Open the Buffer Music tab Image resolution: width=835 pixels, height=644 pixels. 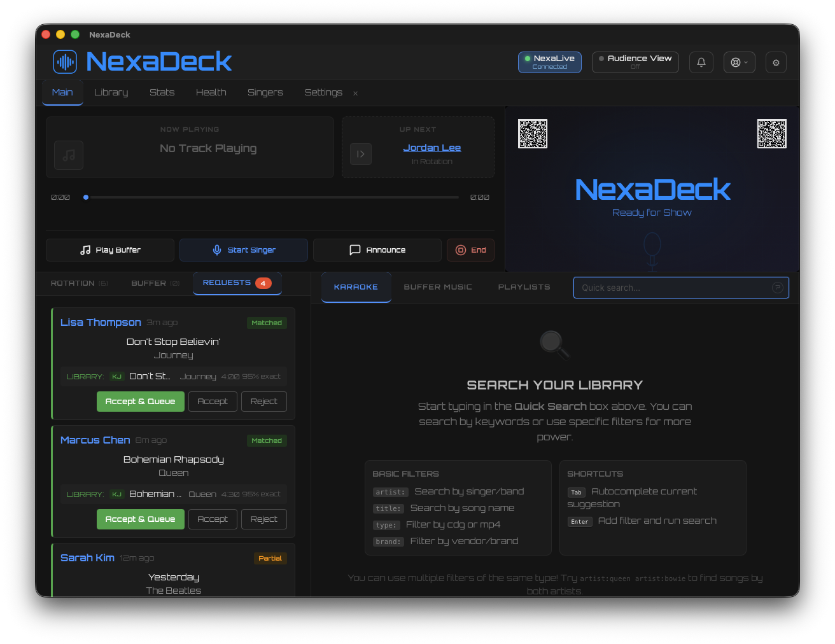pos(438,287)
